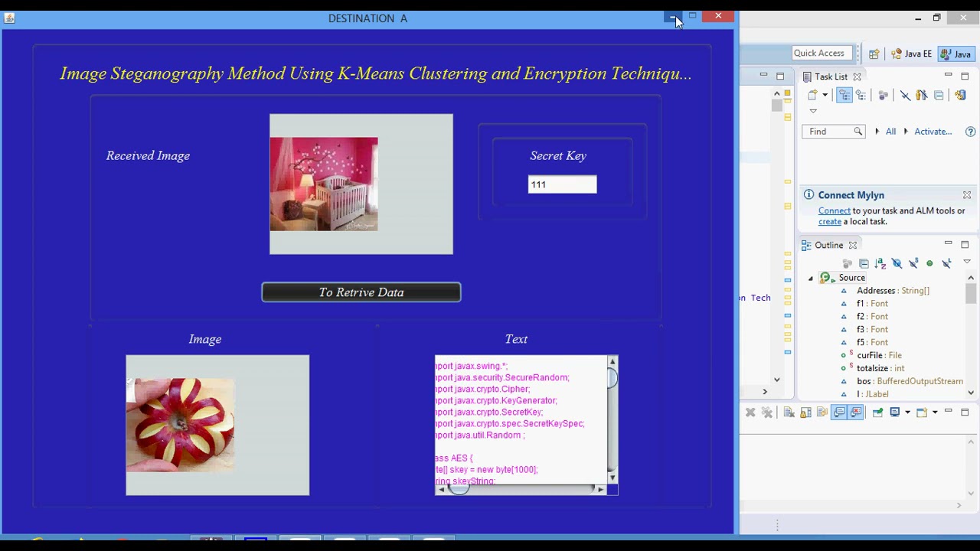Open dropdown next to Open Console icon
This screenshot has height=551, width=980.
click(x=935, y=412)
